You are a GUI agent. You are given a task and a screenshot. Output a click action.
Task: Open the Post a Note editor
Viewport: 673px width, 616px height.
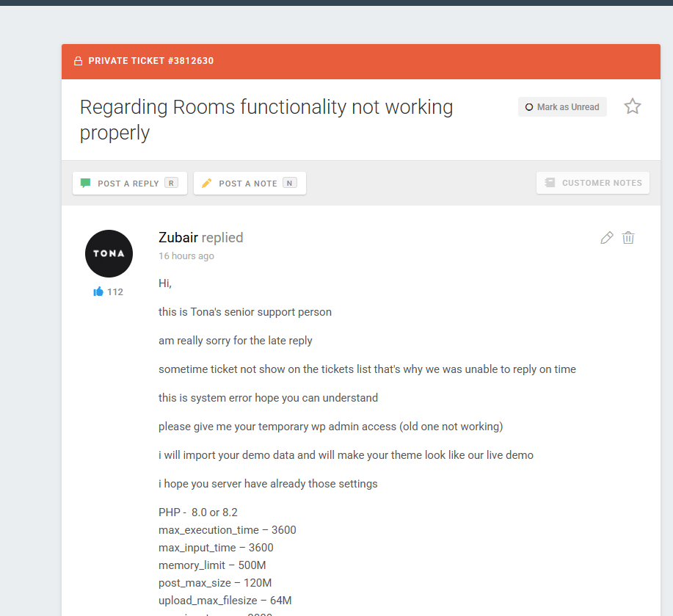[250, 184]
